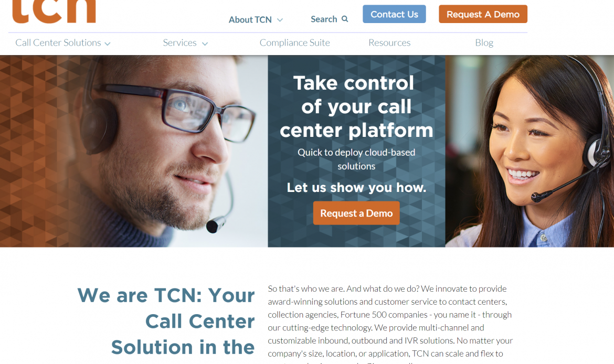Click the man with glasses image

pyautogui.click(x=134, y=151)
